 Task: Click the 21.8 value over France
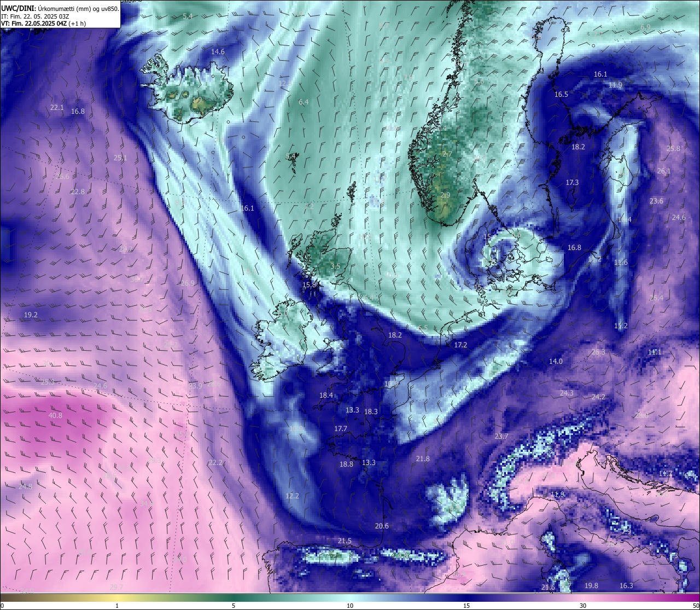[x=423, y=458]
